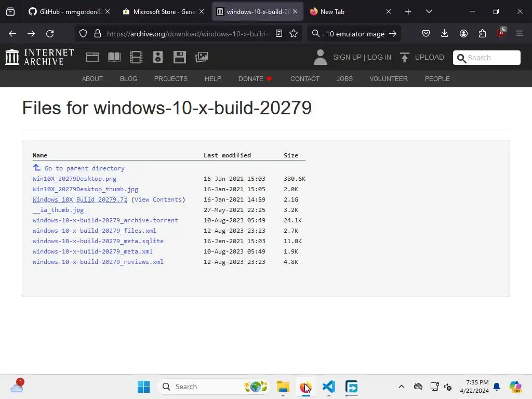Open Firefox application menu
The height and width of the screenshot is (399, 532).
[520, 34]
